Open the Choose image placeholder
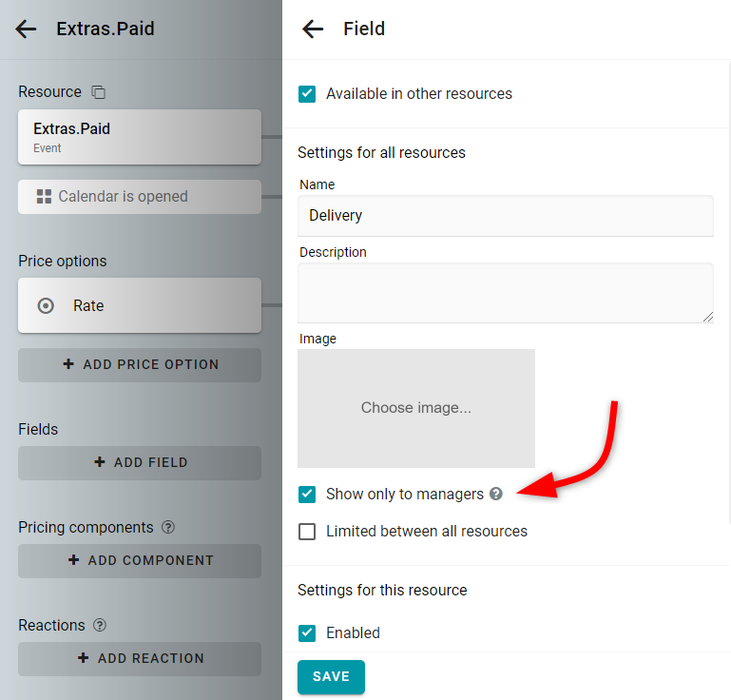Viewport: 731px width, 700px height. (416, 408)
